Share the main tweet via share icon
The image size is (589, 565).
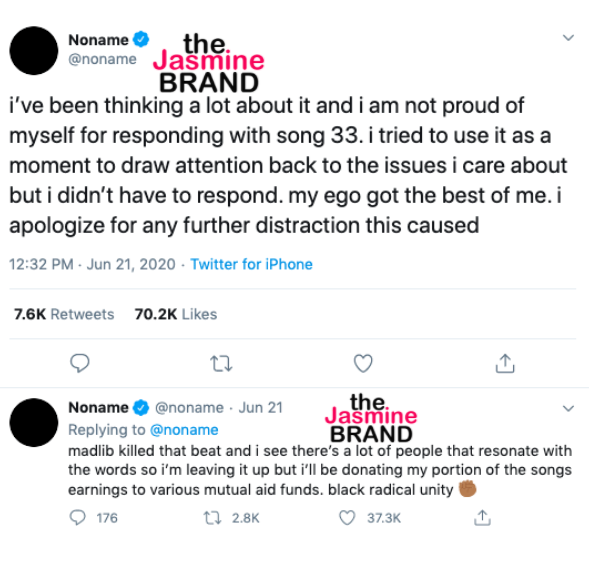click(505, 363)
